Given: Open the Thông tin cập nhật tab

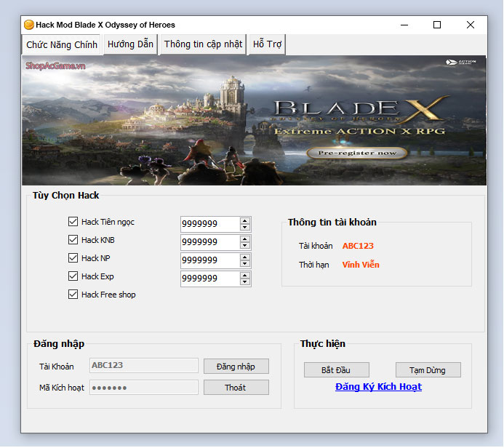Looking at the screenshot, I should tap(203, 44).
